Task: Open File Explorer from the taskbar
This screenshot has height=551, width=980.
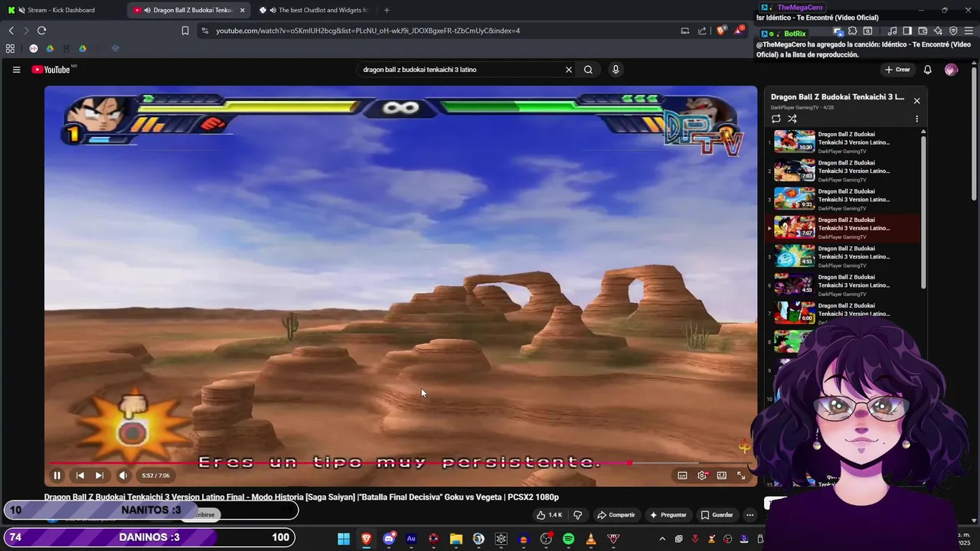Action: point(456,539)
